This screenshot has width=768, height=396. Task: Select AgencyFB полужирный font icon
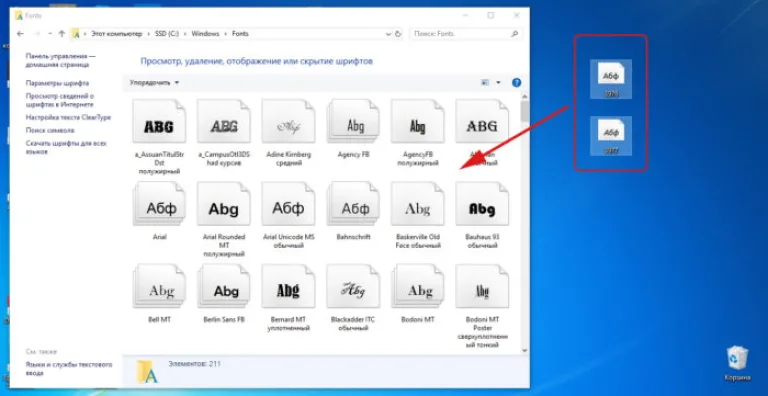417,122
